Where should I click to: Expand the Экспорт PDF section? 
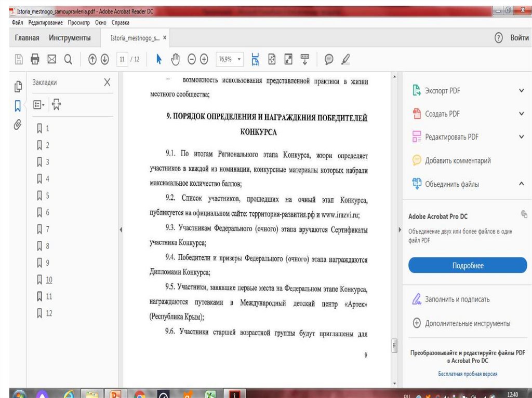[x=521, y=91]
